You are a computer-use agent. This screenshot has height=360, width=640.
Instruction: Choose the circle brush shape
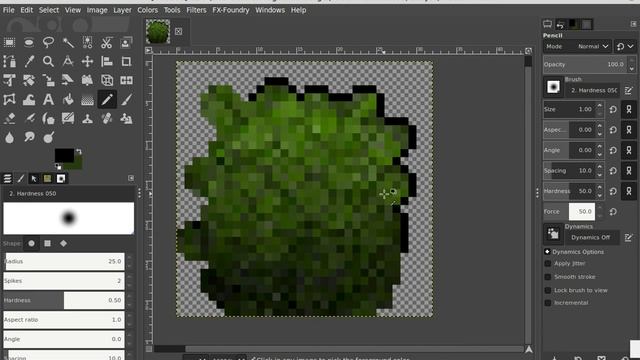[x=31, y=243]
